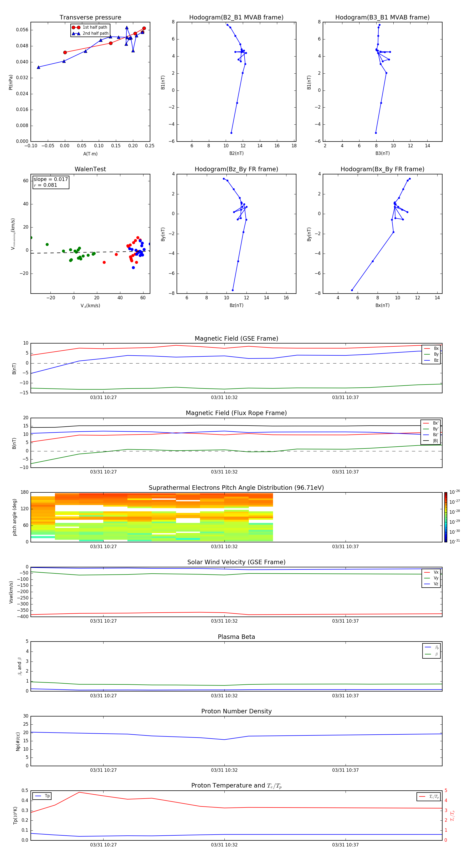The image size is (473, 868).
Task: Click the "WalenTest" plot title
Action: click(90, 169)
